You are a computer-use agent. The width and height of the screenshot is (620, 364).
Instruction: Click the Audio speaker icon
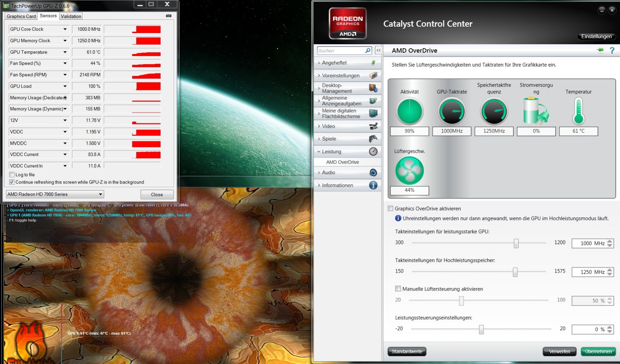[x=373, y=172]
